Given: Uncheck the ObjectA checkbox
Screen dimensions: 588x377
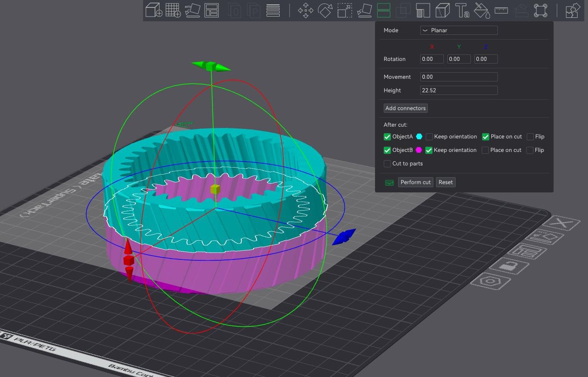Looking at the screenshot, I should coord(387,137).
